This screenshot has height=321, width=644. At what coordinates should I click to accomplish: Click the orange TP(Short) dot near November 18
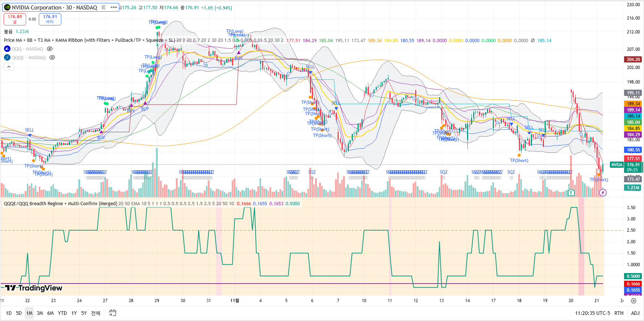tap(519, 155)
